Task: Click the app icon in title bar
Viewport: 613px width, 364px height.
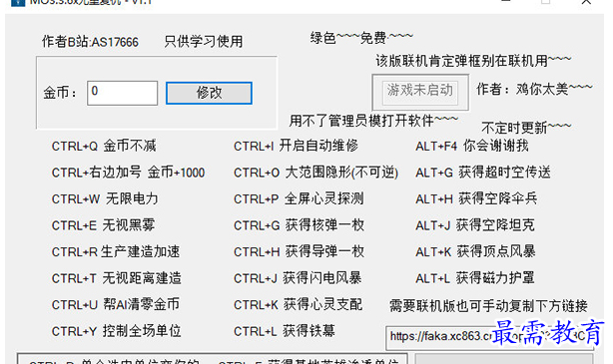Action: tap(17, 2)
